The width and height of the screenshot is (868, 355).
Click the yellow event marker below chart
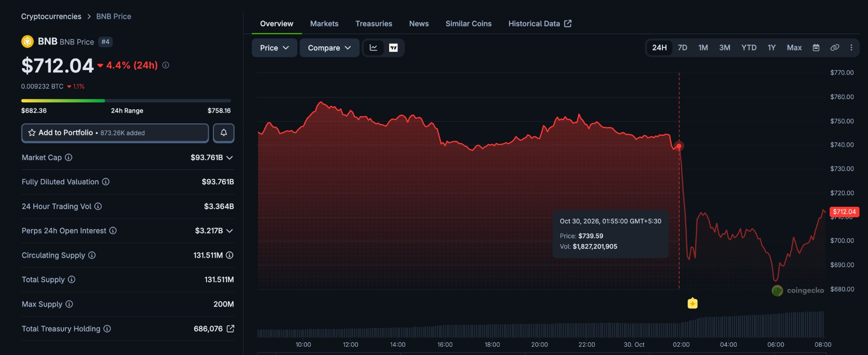[x=693, y=303]
